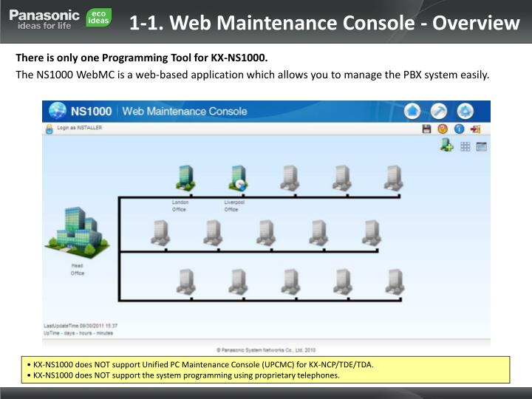Switch to the list window view icon
This screenshot has height=399, width=532.
pyautogui.click(x=482, y=146)
